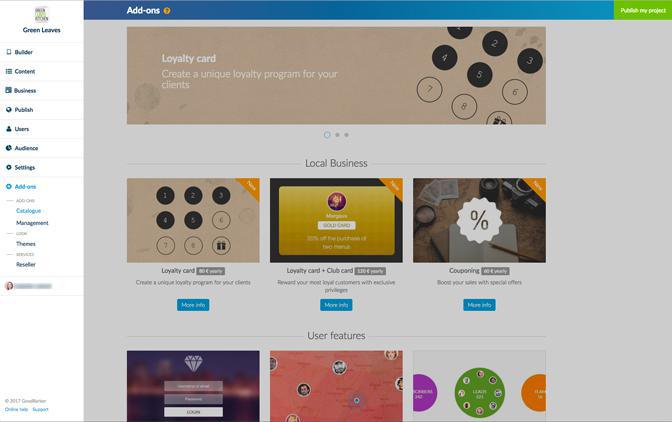
Task: Click the Builder phone icon in sidebar
Action: tap(9, 52)
